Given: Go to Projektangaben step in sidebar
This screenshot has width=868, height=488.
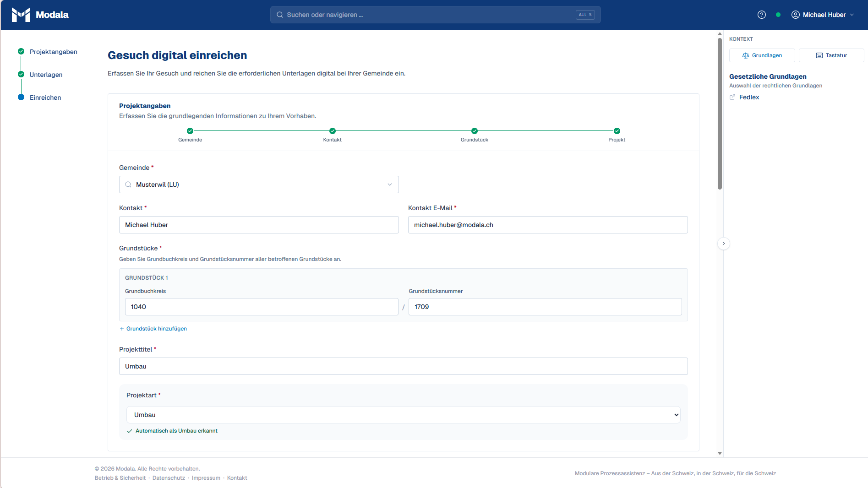Looking at the screenshot, I should point(54,52).
